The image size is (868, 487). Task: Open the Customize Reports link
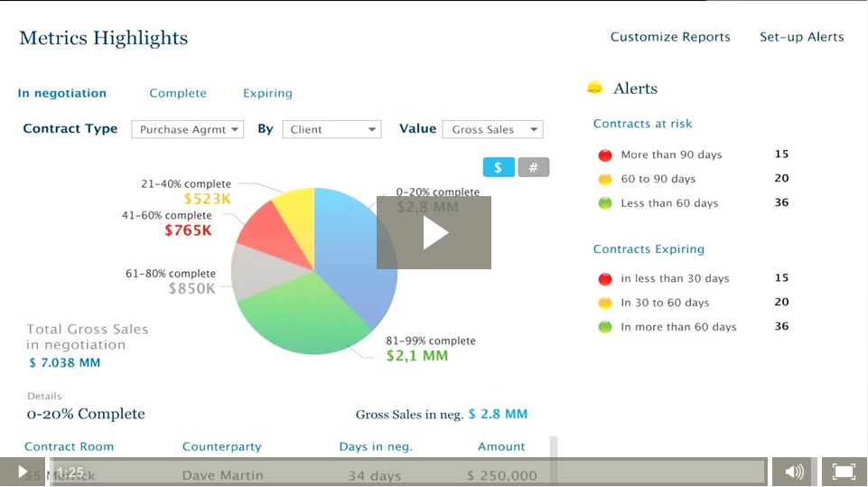(670, 36)
